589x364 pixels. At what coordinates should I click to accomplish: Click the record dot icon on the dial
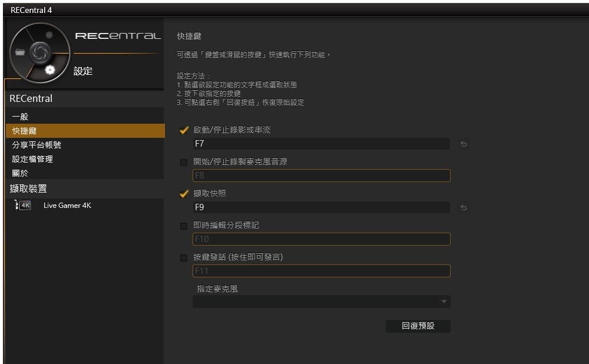[x=49, y=35]
